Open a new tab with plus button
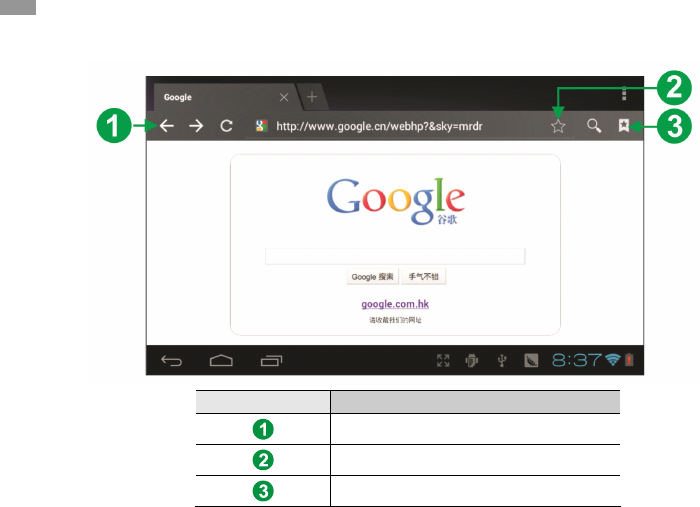The image size is (700, 507). 312,97
